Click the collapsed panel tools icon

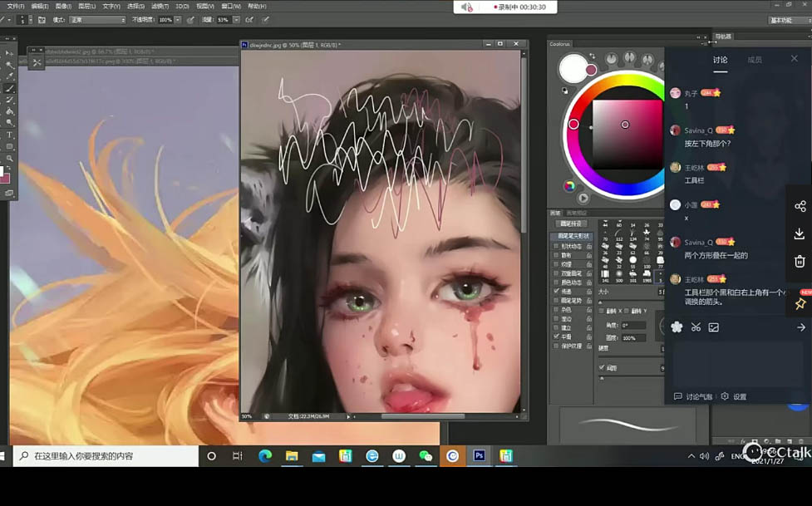[37, 62]
